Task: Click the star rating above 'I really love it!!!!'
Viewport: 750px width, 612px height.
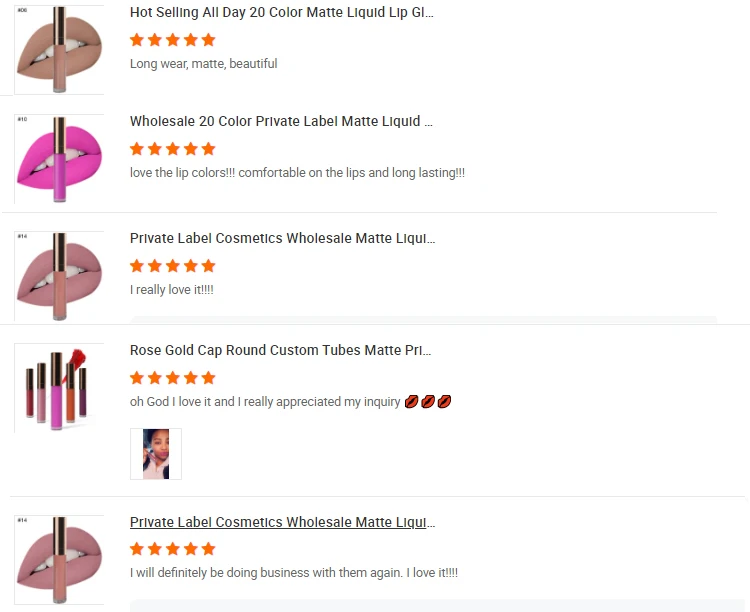Action: coord(173,266)
